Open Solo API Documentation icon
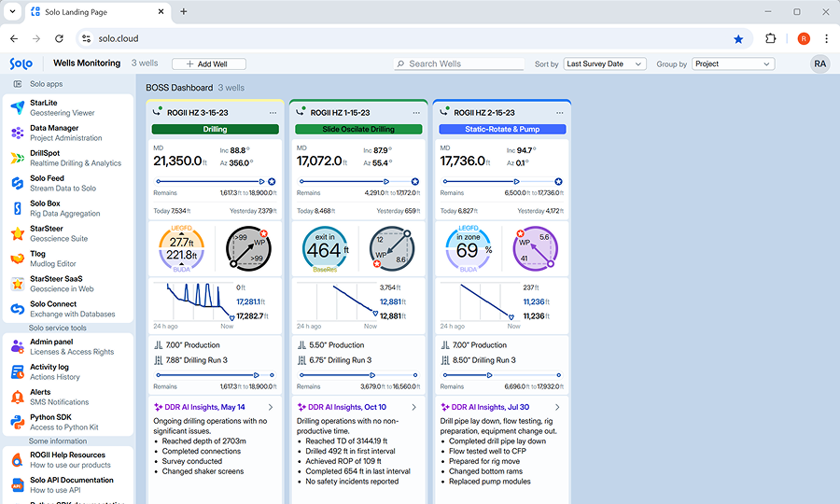The image size is (840, 504). 18,484
